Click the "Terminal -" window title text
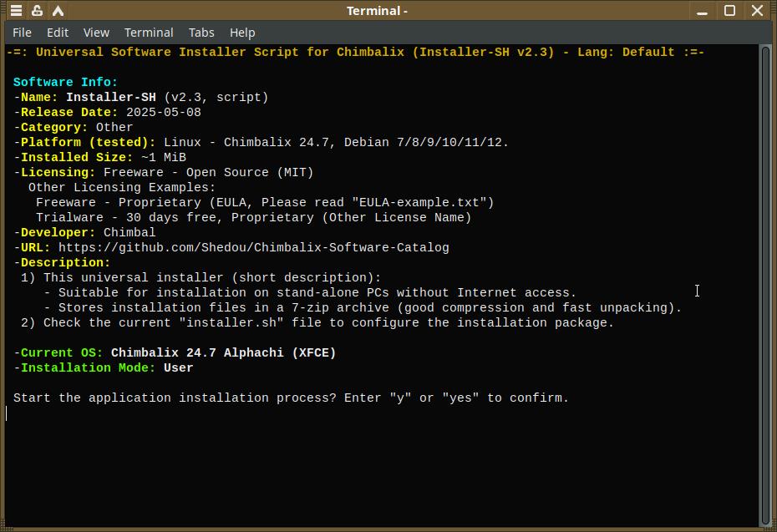Image resolution: width=777 pixels, height=532 pixels. 377,11
